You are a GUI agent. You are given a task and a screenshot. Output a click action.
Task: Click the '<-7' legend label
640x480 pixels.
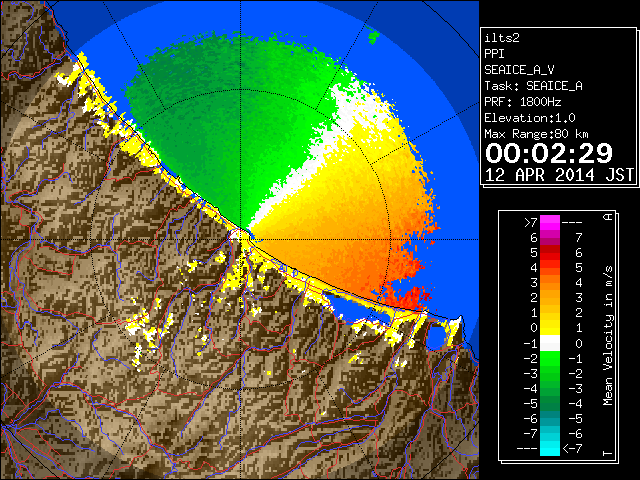click(x=572, y=449)
